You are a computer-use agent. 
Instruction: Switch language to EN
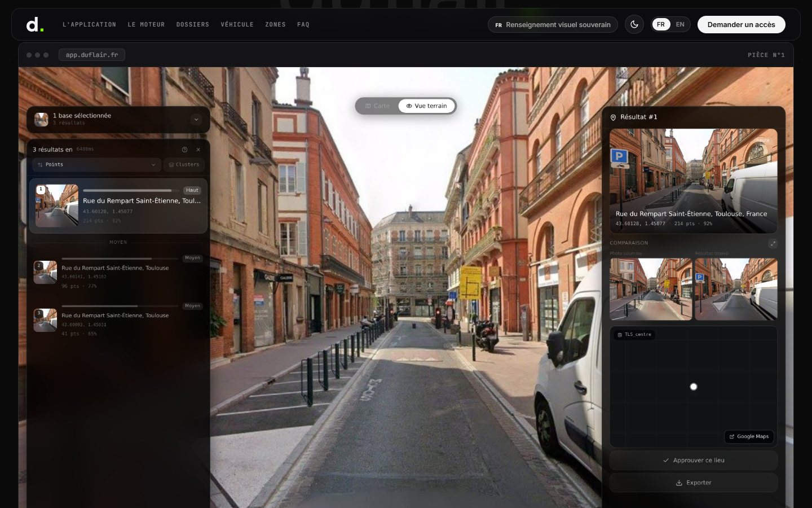coord(680,24)
